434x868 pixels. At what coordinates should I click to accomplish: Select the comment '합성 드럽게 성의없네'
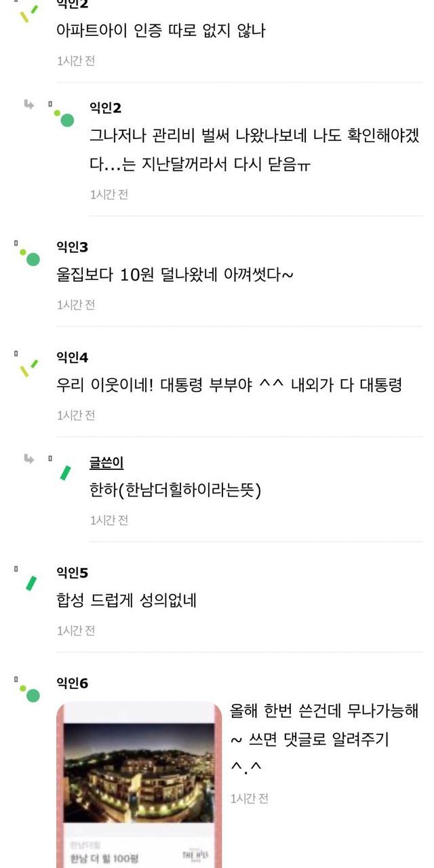point(127,600)
